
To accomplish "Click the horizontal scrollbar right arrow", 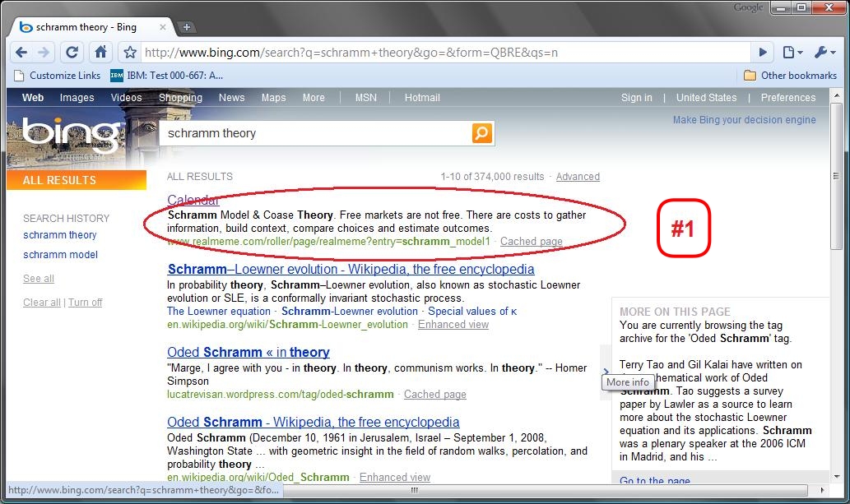I will click(822, 490).
